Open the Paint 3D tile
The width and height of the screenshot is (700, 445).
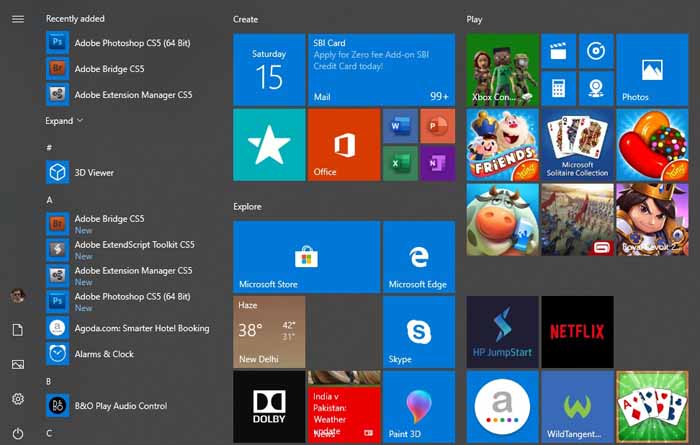[419, 407]
